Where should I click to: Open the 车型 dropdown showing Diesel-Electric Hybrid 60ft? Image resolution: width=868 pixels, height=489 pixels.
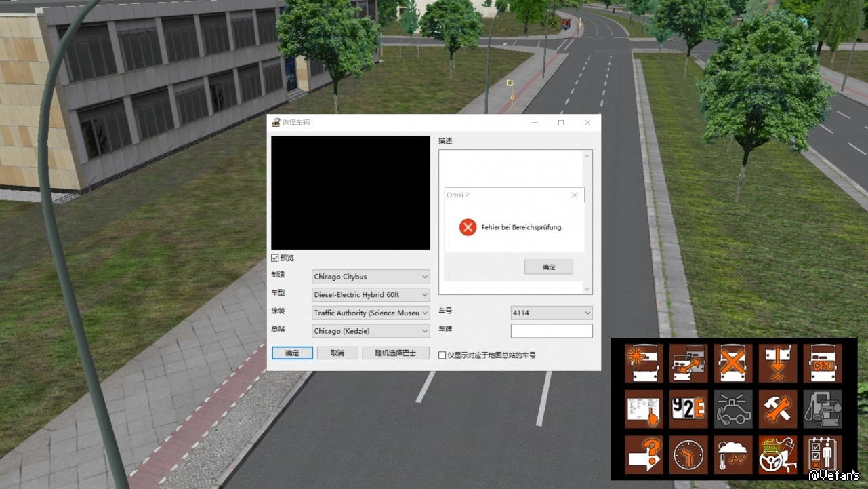371,295
